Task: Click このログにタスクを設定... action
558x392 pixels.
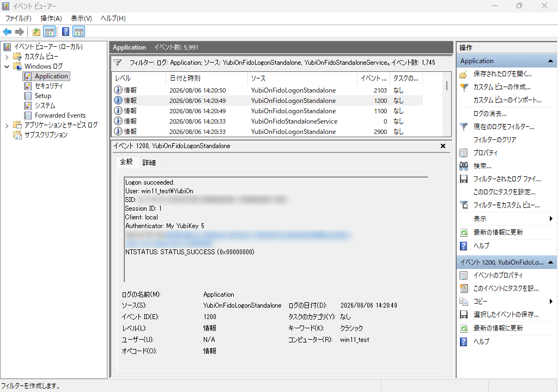Action: pos(504,192)
